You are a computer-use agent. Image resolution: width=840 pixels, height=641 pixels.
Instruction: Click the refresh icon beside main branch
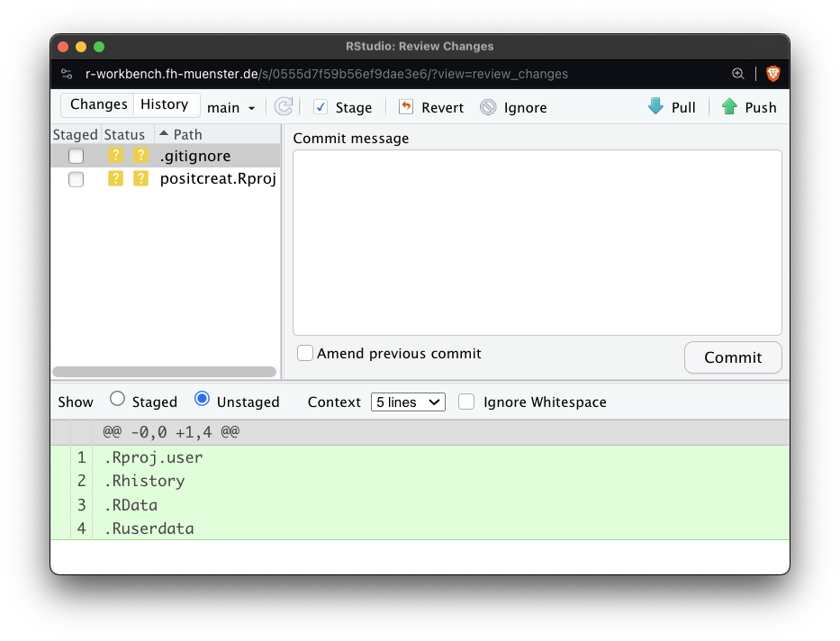[x=284, y=107]
